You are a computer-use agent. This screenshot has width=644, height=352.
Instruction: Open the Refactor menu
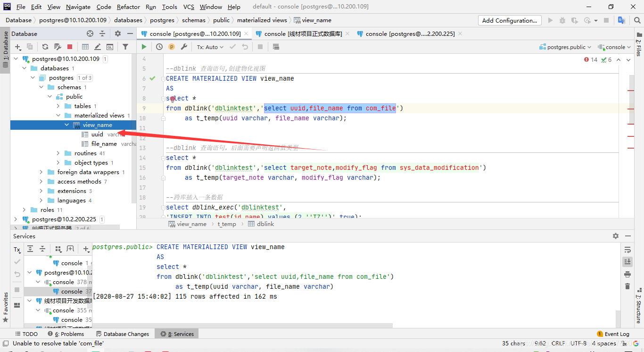[x=128, y=7]
